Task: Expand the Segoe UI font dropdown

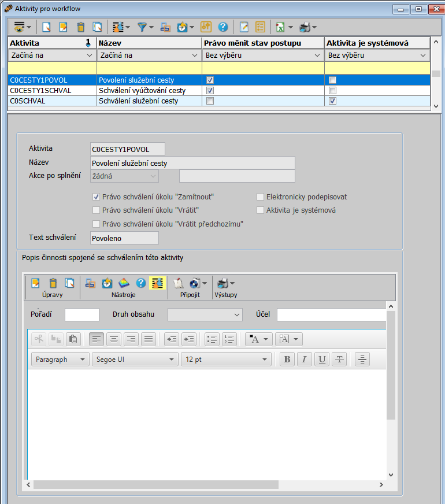Action: click(135, 360)
